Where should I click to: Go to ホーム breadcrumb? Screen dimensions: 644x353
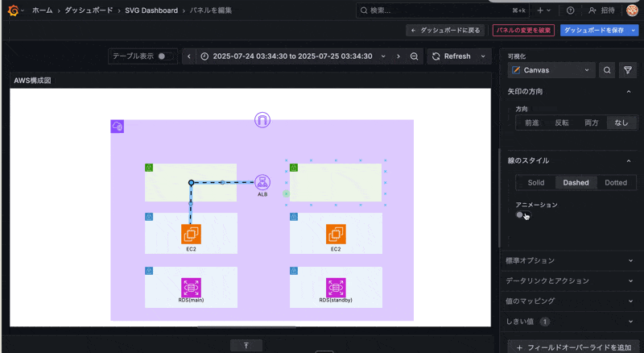(x=43, y=10)
